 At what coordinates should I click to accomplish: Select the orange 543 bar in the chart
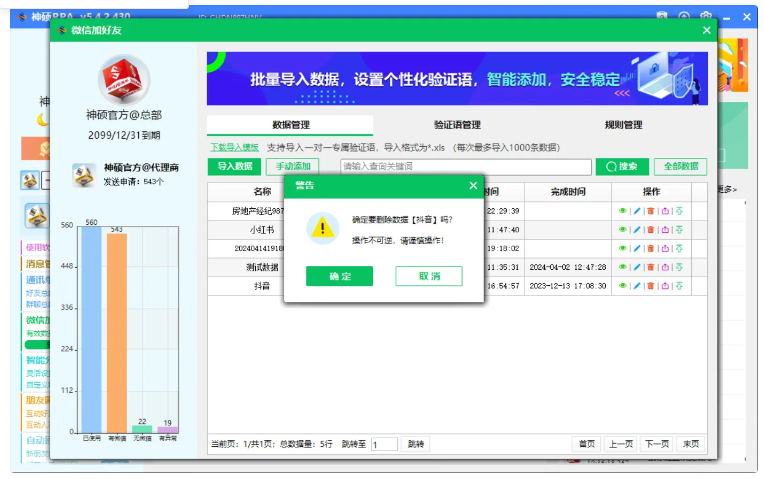click(117, 333)
